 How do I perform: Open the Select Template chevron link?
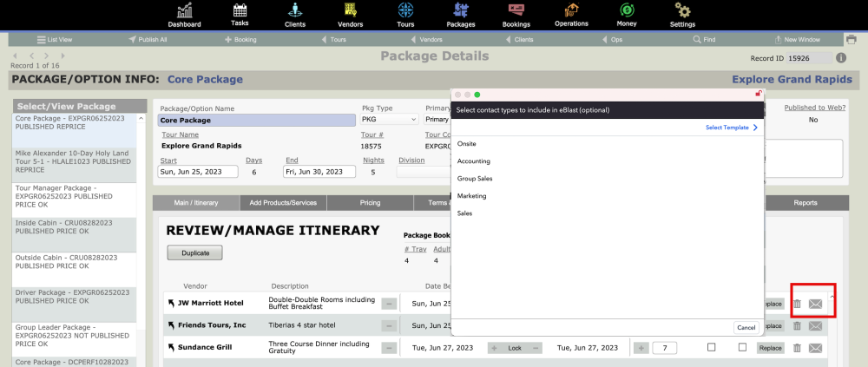coord(731,128)
